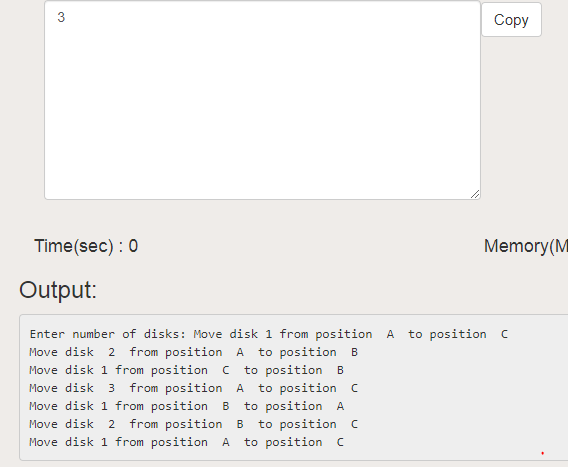
Task: Click the line moving disk 1 from C to B
Action: (x=186, y=370)
